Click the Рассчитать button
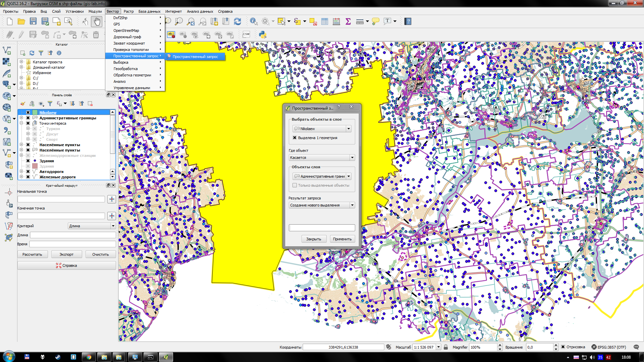644x362 pixels. (x=32, y=254)
